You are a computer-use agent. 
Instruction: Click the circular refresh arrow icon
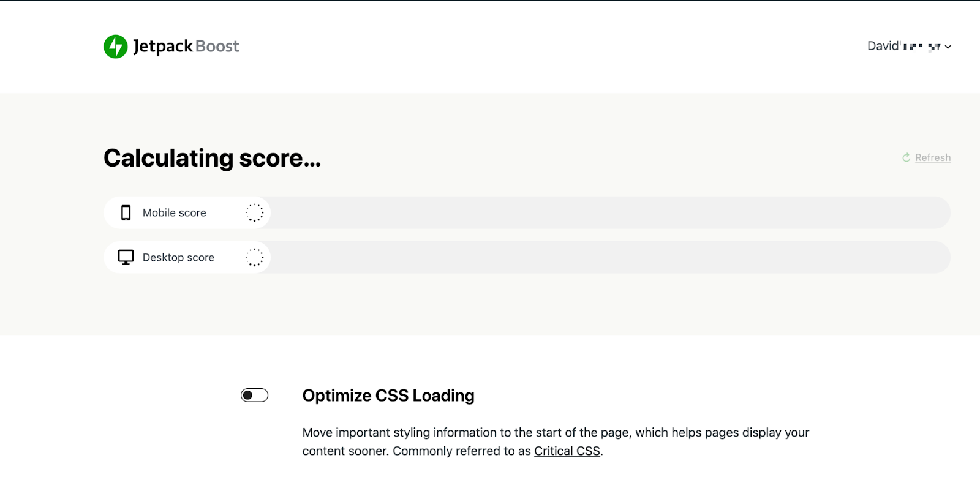(x=906, y=158)
